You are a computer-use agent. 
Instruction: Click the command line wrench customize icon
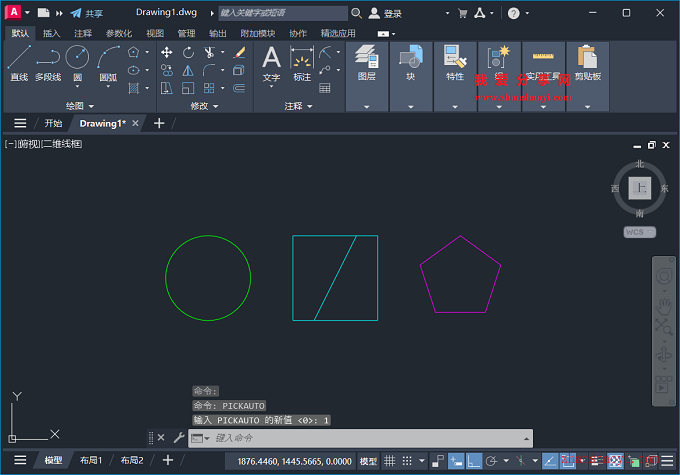click(x=179, y=438)
